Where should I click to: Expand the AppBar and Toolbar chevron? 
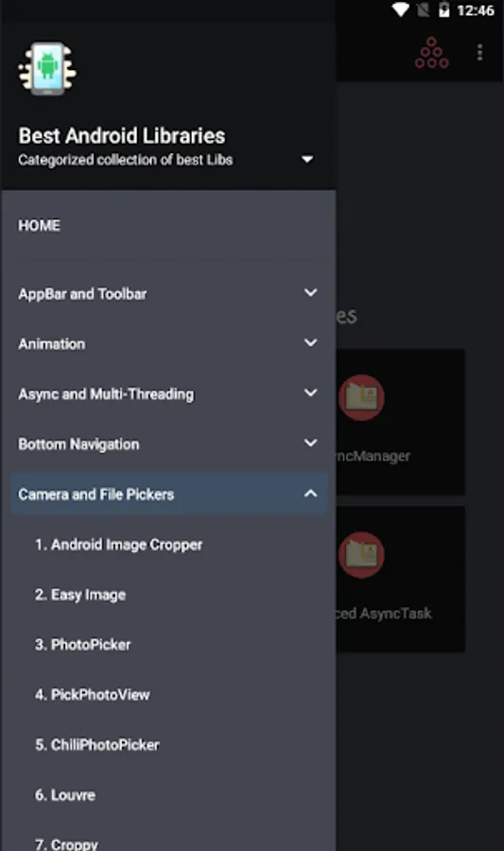click(310, 292)
